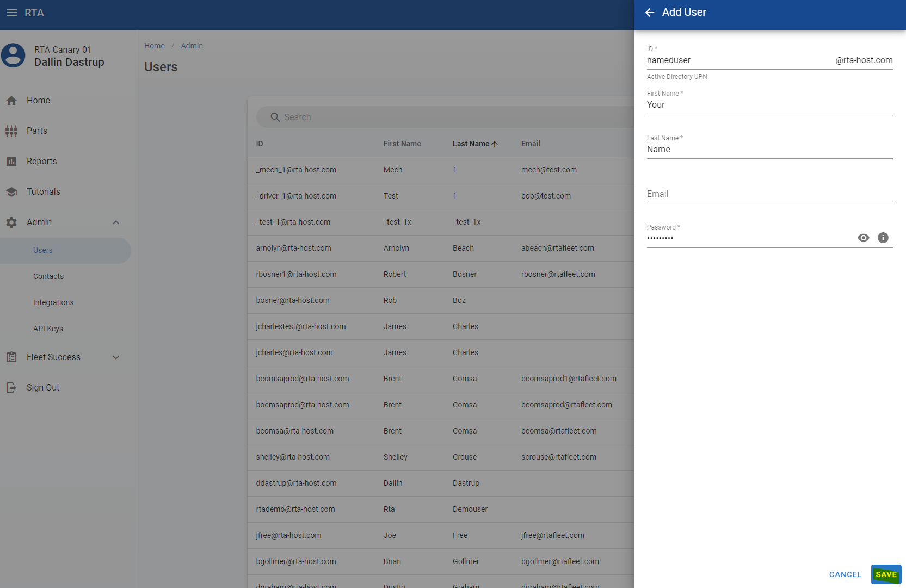Viewport: 906px width, 588px height.
Task: Click the Home house icon in sidebar
Action: pos(11,101)
